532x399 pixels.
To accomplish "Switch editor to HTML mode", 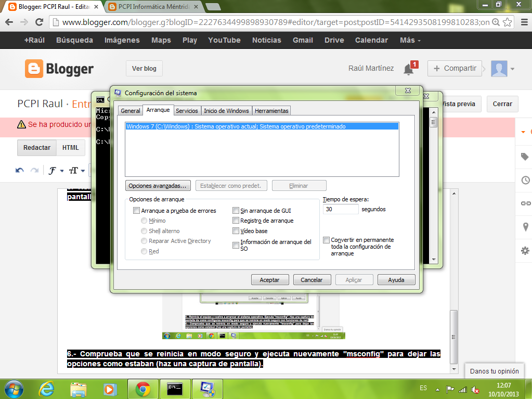I will coord(71,148).
